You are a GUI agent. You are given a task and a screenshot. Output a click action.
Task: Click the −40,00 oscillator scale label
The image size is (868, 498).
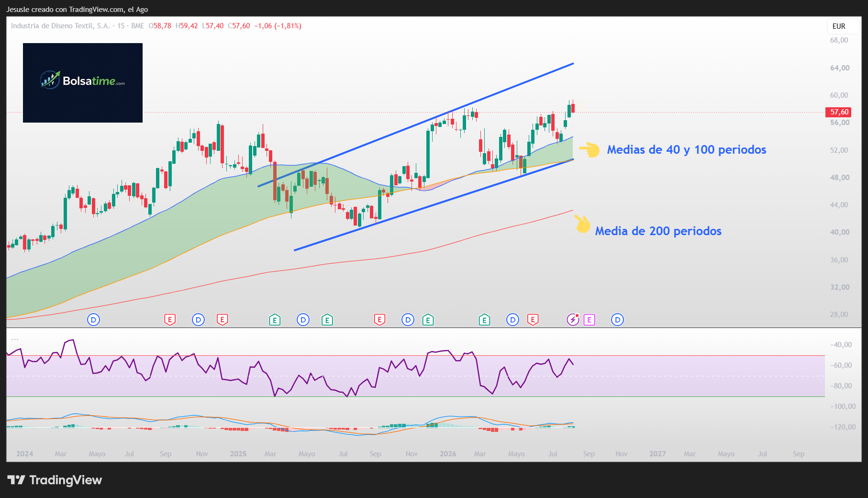(841, 345)
